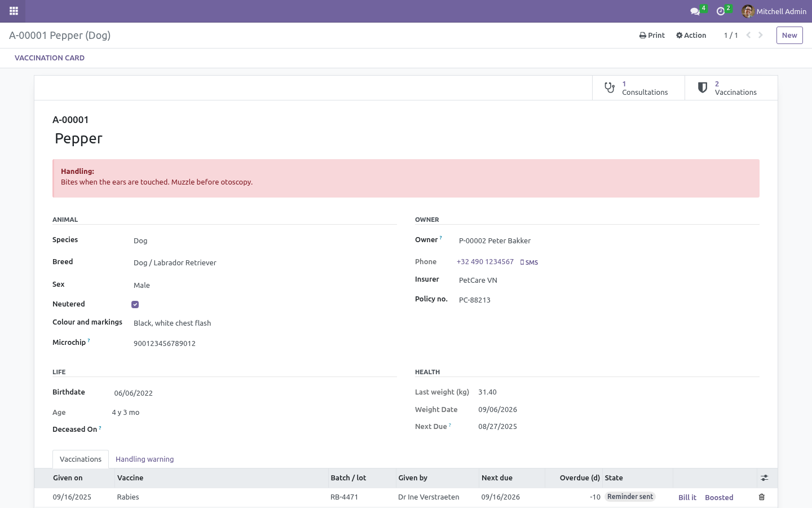Screen dimensions: 812x508
Task: Open the Action dropdown menu
Action: (691, 35)
